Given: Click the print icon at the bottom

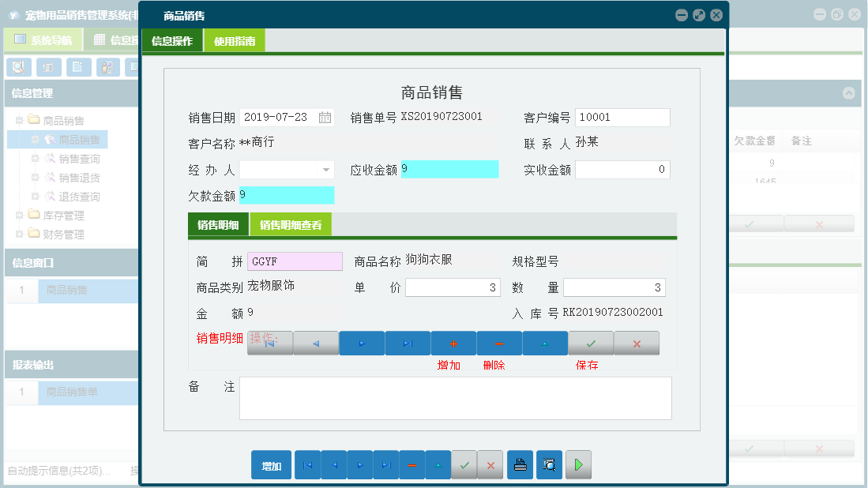Looking at the screenshot, I should (x=520, y=464).
